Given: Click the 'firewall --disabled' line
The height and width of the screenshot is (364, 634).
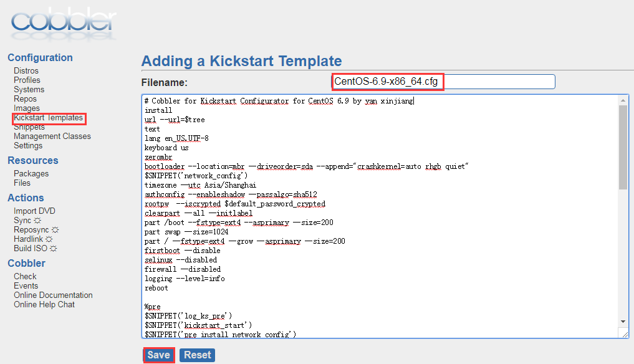Looking at the screenshot, I should 183,269.
